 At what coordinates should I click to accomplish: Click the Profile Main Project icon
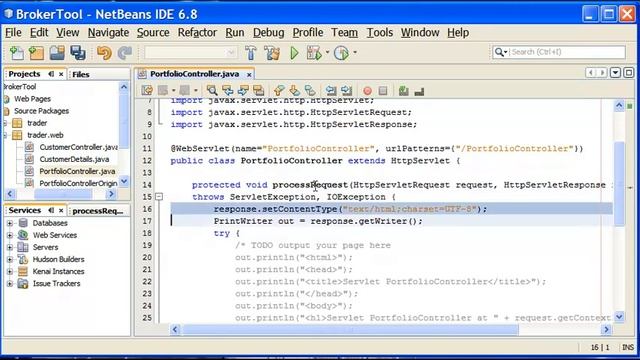click(341, 53)
